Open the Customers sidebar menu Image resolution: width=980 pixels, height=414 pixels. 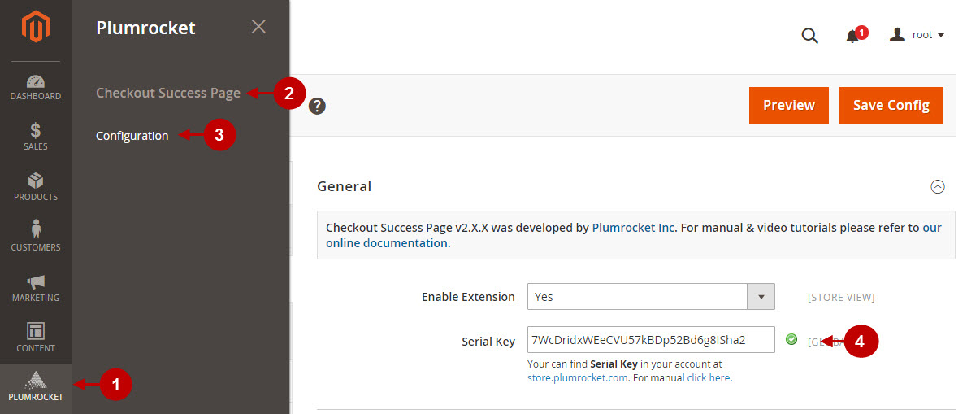pyautogui.click(x=36, y=238)
